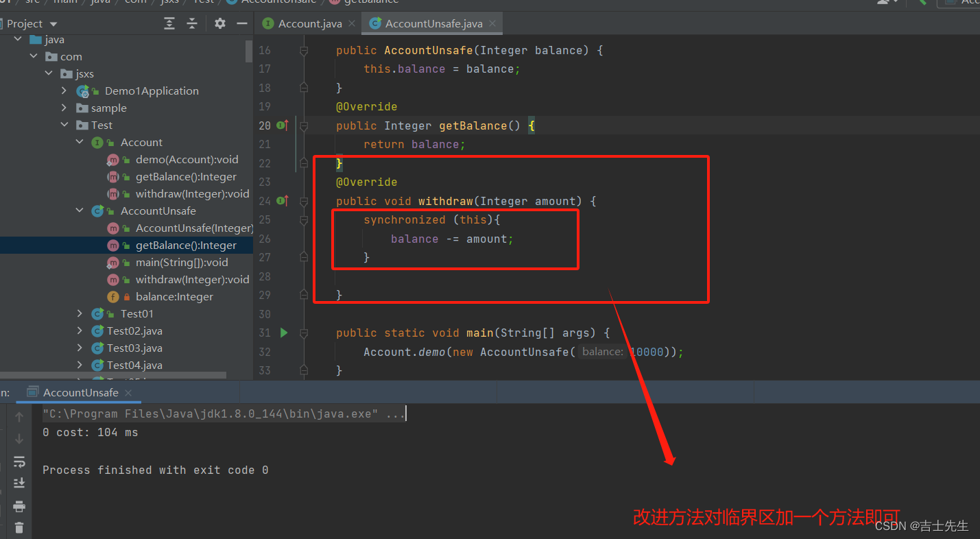Click 'balance -= amount;' on line 26
This screenshot has width=980, height=539.
click(x=452, y=239)
